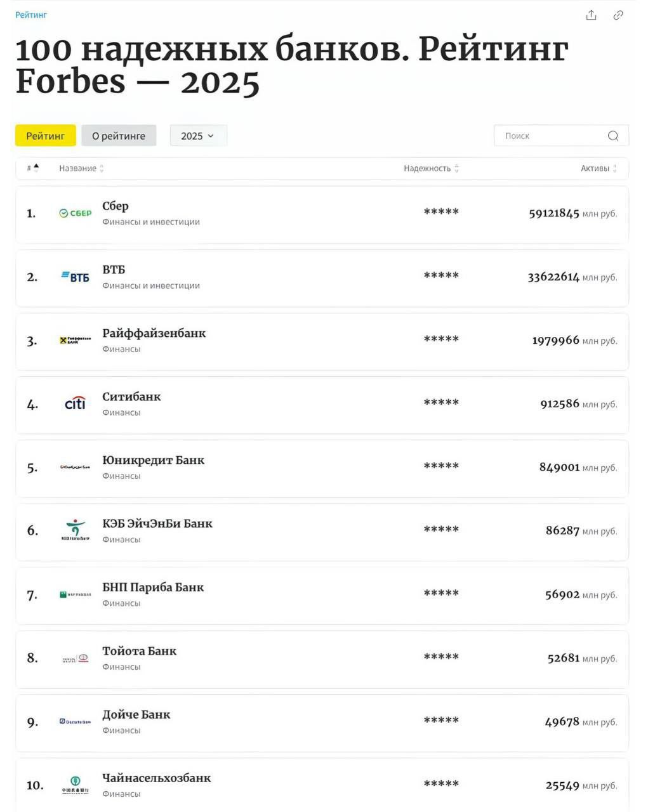Click the assets value 86287
The image size is (648, 812).
(x=563, y=531)
